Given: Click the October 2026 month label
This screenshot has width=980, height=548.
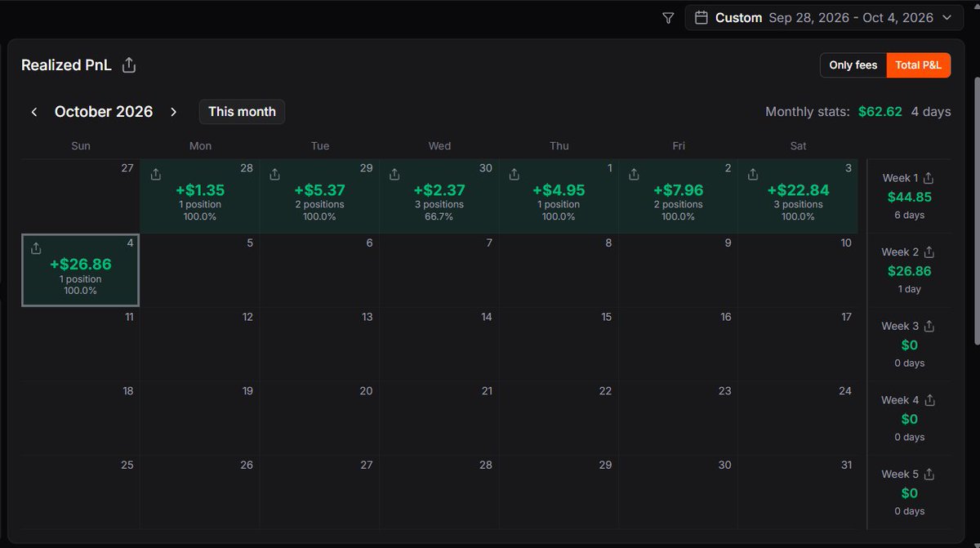Looking at the screenshot, I should tap(104, 112).
